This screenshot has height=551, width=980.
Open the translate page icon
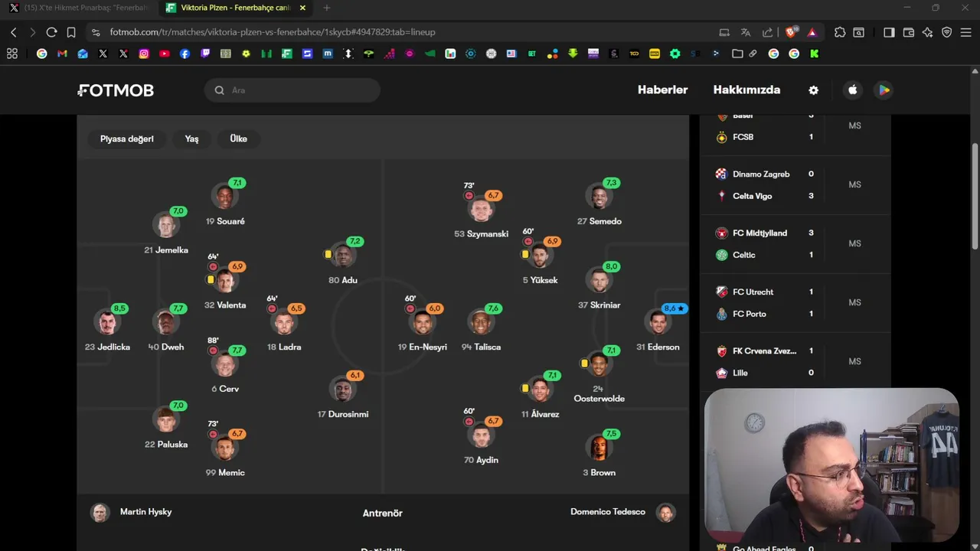746,32
